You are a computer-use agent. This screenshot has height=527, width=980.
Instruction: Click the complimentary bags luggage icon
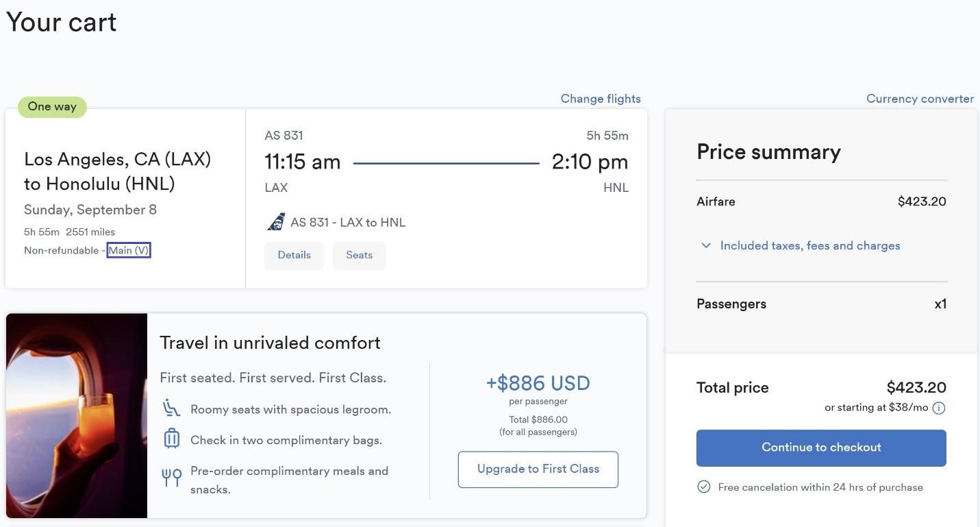tap(171, 439)
